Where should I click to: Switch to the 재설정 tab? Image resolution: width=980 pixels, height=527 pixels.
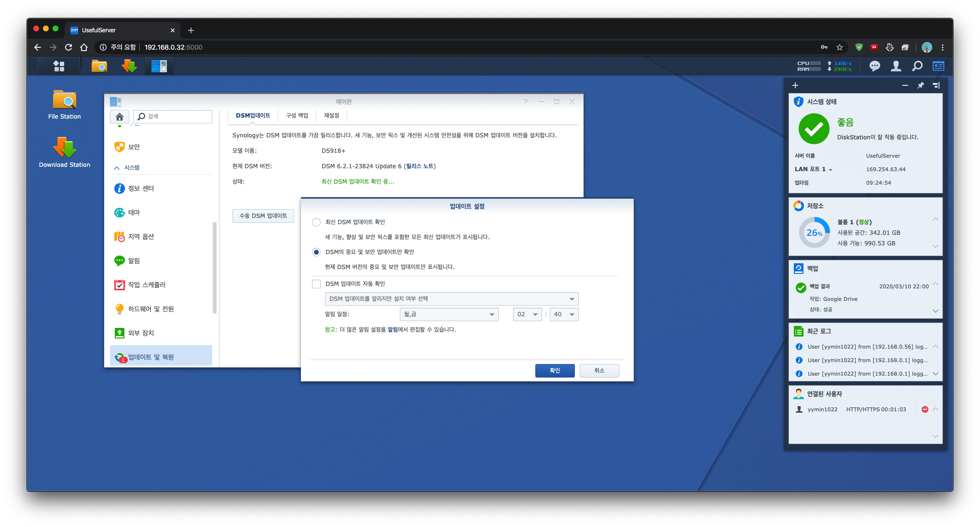point(331,116)
